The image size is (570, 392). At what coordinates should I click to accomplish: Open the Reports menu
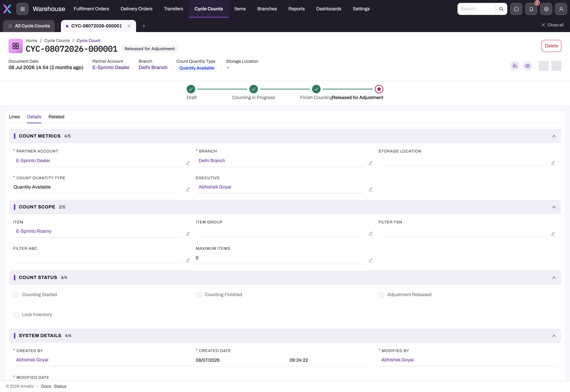296,9
